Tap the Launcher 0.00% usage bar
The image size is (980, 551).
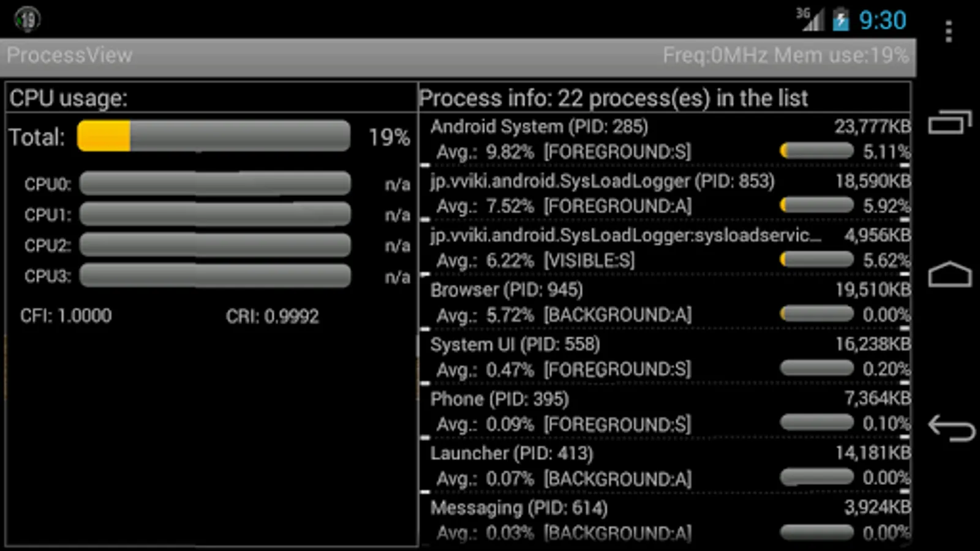816,477
